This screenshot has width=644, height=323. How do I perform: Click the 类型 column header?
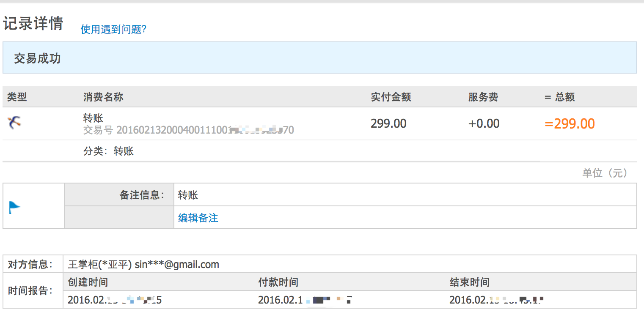pyautogui.click(x=17, y=97)
